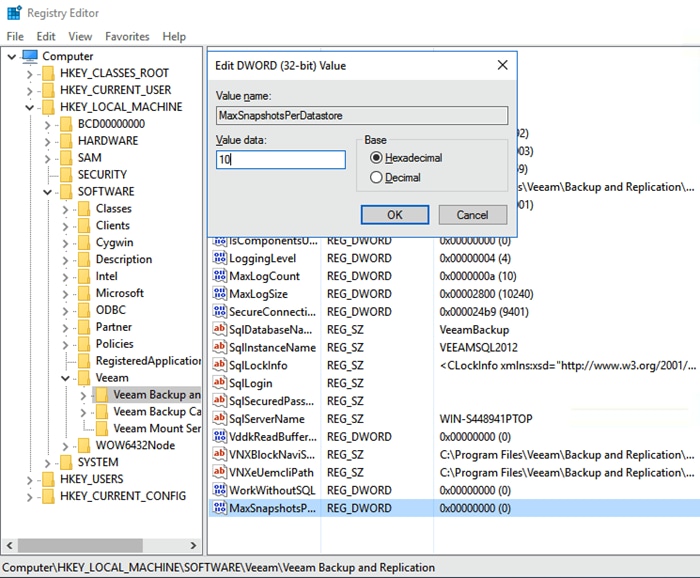Image resolution: width=700 pixels, height=578 pixels.
Task: Click the LoggingLevel DWORD value icon
Action: point(220,258)
